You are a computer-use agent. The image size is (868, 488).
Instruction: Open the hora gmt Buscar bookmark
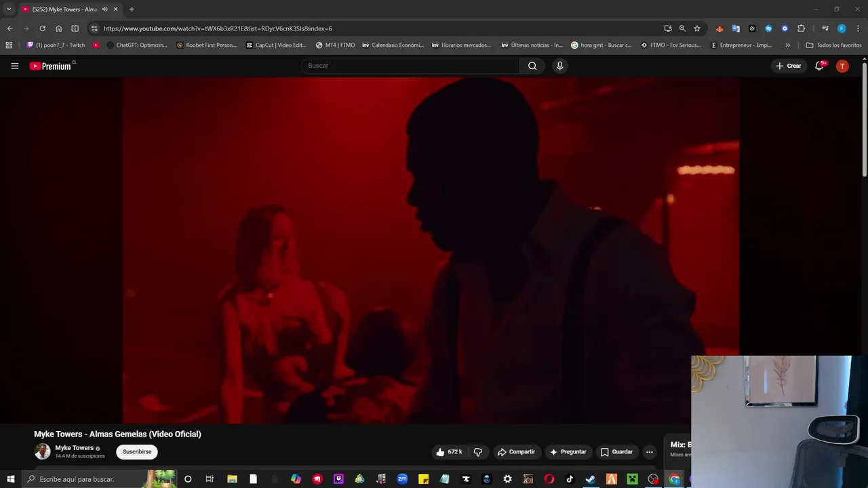(x=601, y=45)
